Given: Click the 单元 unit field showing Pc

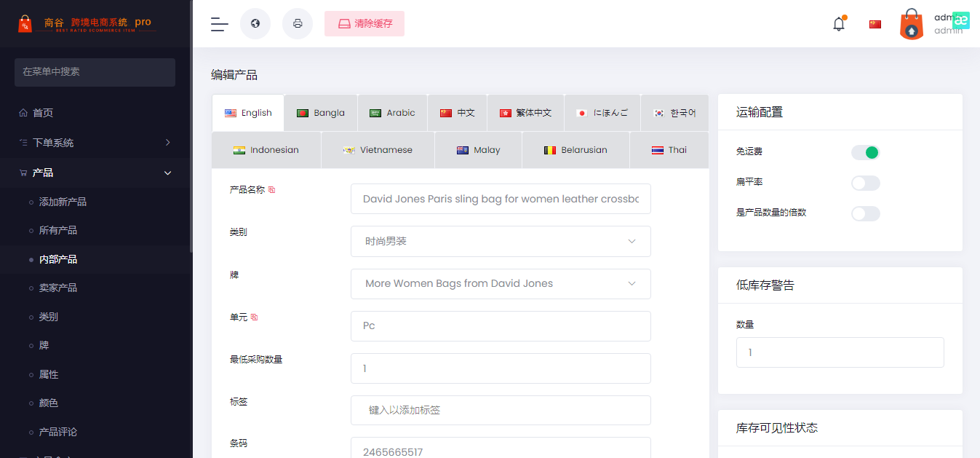Looking at the screenshot, I should click(x=501, y=326).
